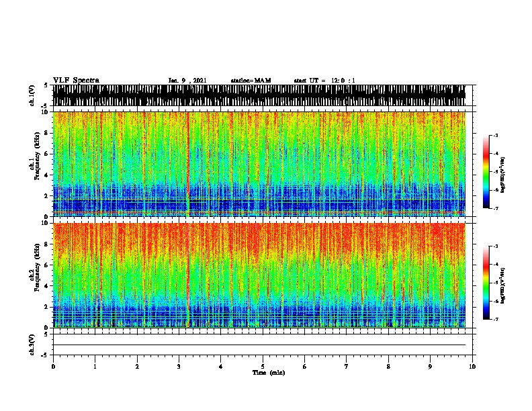The width and height of the screenshot is (532, 411).
Task: Click the "ch.1(V)" axis label of the waveform
Action: (x=32, y=95)
